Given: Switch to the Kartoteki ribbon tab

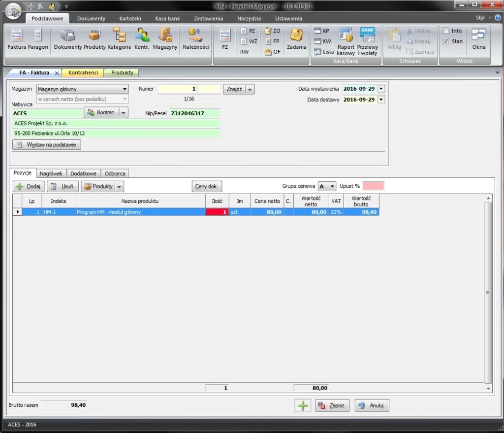Looking at the screenshot, I should tap(130, 19).
